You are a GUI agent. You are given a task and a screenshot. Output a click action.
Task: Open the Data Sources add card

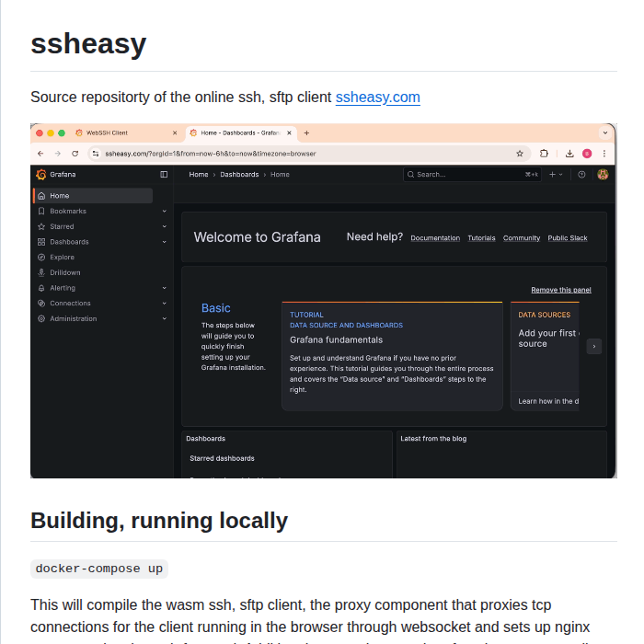point(545,356)
